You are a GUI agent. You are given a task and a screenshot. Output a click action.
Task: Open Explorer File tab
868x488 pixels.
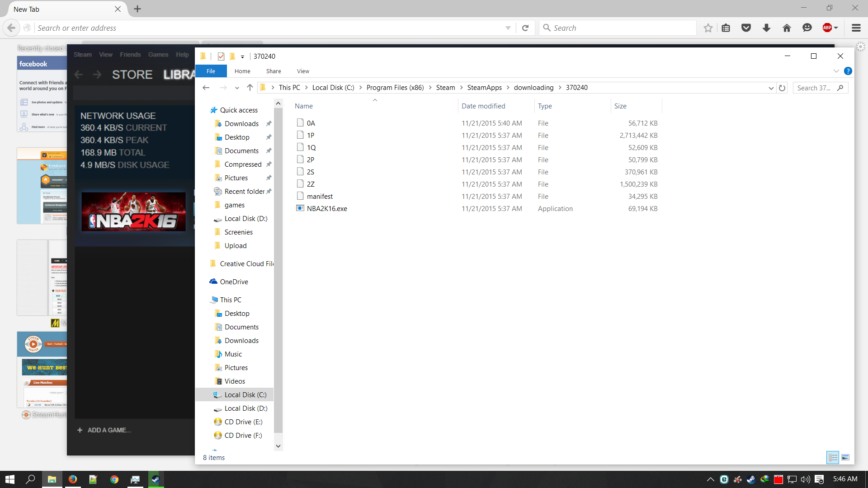[x=211, y=71]
